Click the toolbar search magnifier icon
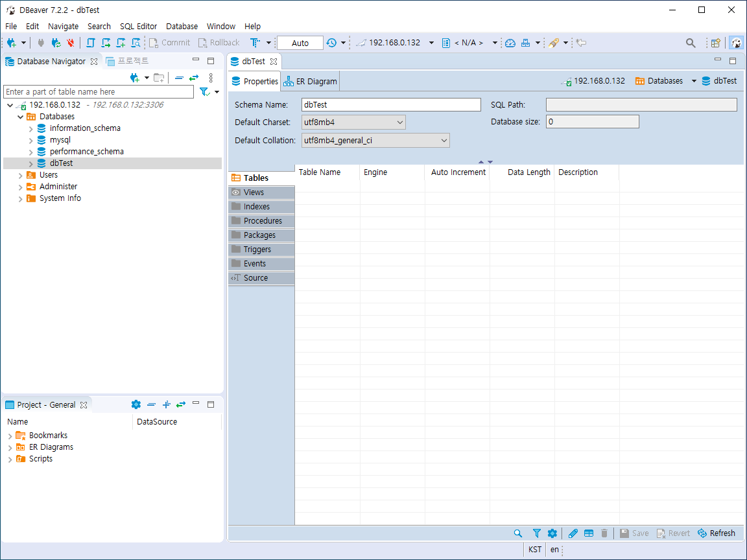The image size is (747, 560). pyautogui.click(x=691, y=43)
